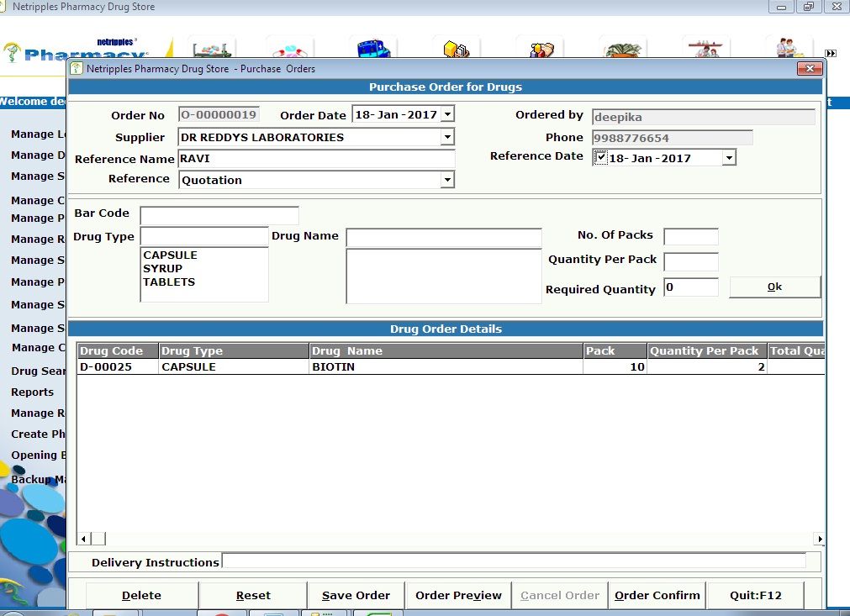The height and width of the screenshot is (616, 850).
Task: Confirm the order with Order Confirm
Action: coord(657,596)
